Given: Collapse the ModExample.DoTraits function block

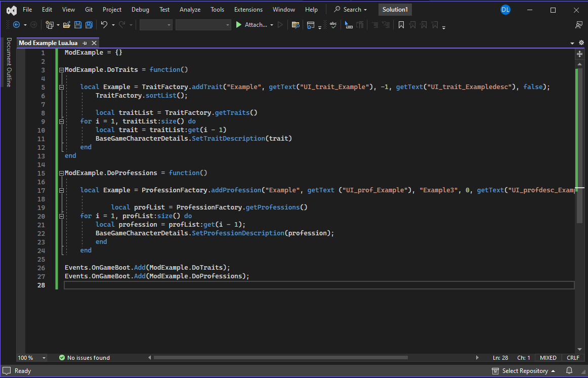Looking at the screenshot, I should pyautogui.click(x=61, y=70).
